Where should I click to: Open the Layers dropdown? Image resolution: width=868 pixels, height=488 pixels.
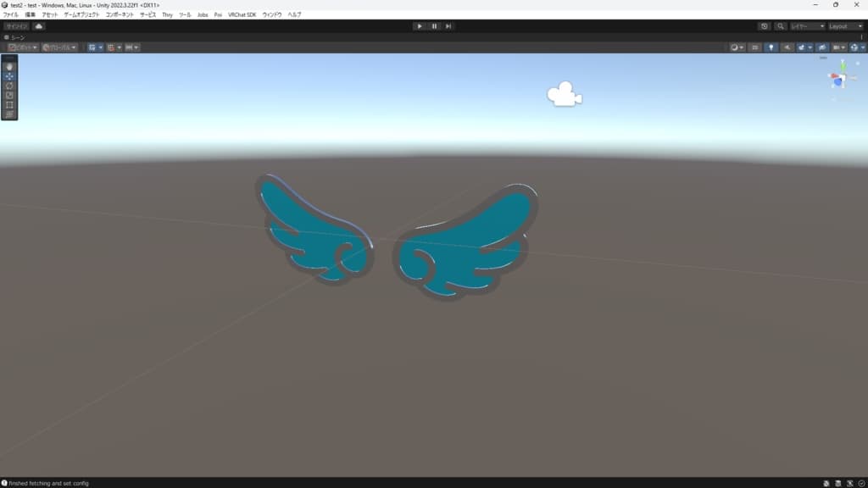click(x=807, y=26)
